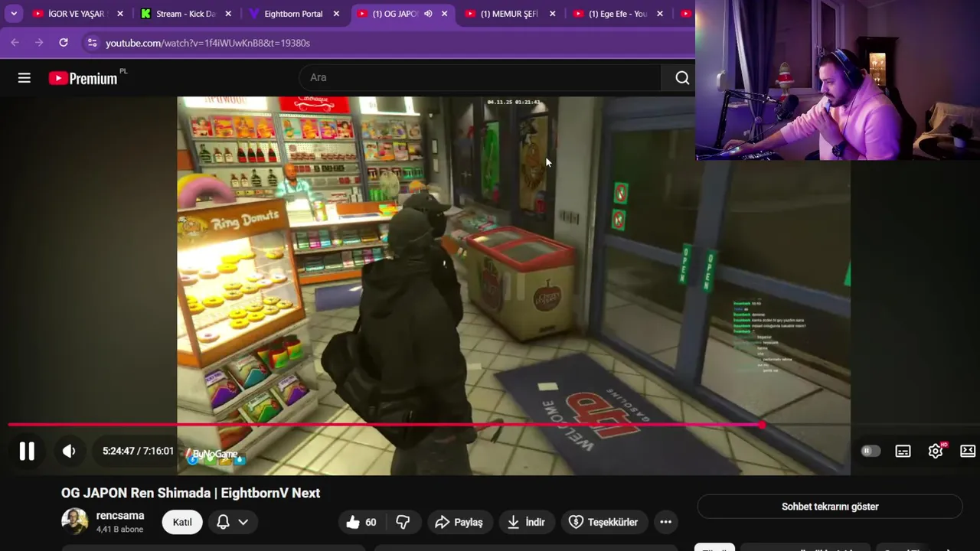The image size is (980, 551).
Task: Close the MEMUR ŞEFİ tab
Action: tap(552, 14)
